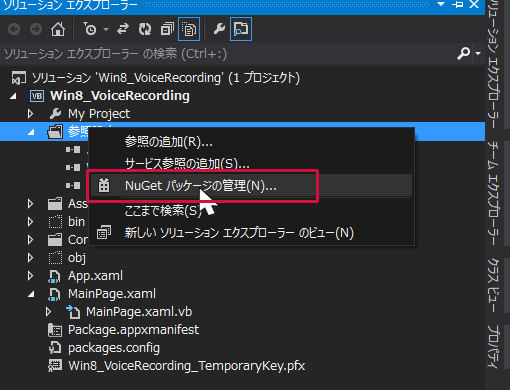Select App.xaml file
The width and height of the screenshot is (510, 390).
tap(95, 276)
